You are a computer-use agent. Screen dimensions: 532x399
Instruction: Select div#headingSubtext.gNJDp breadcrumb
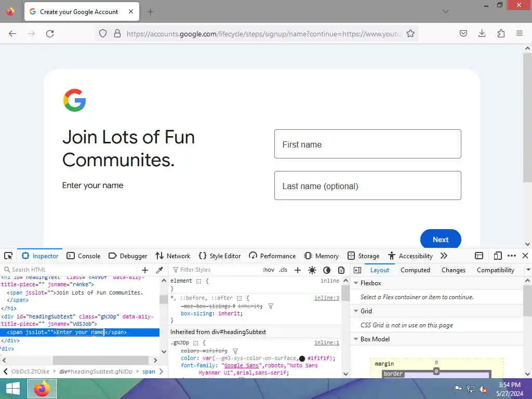coord(96,371)
